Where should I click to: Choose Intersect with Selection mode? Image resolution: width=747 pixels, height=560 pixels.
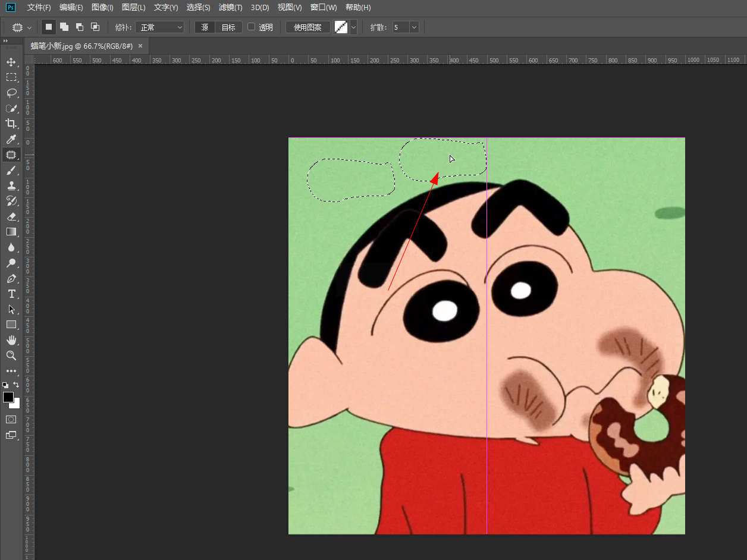pyautogui.click(x=95, y=27)
